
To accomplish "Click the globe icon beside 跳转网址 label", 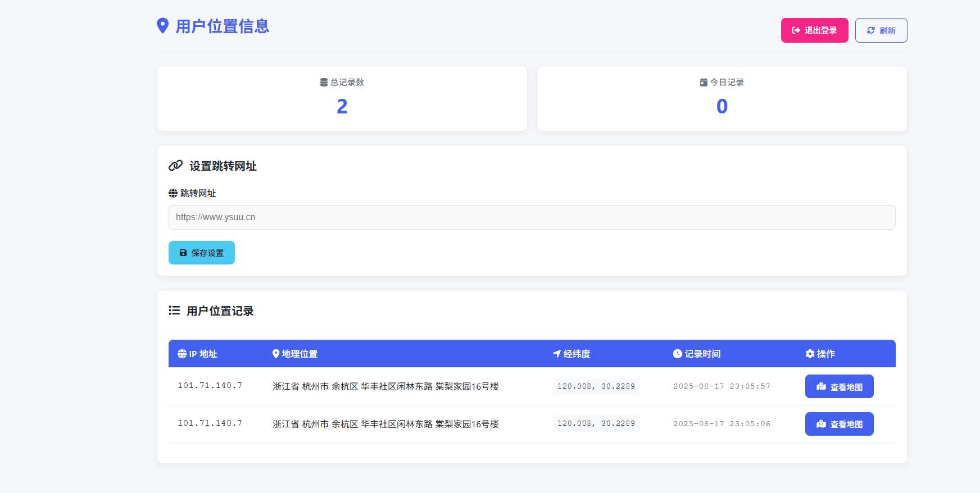I will 173,193.
